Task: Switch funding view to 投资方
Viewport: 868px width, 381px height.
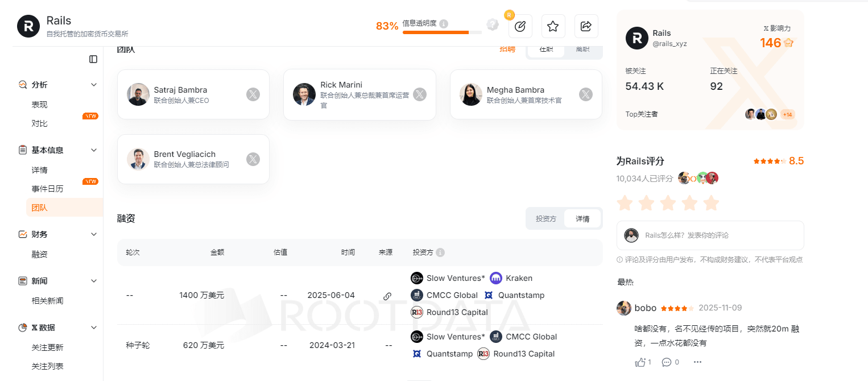Action: point(546,218)
